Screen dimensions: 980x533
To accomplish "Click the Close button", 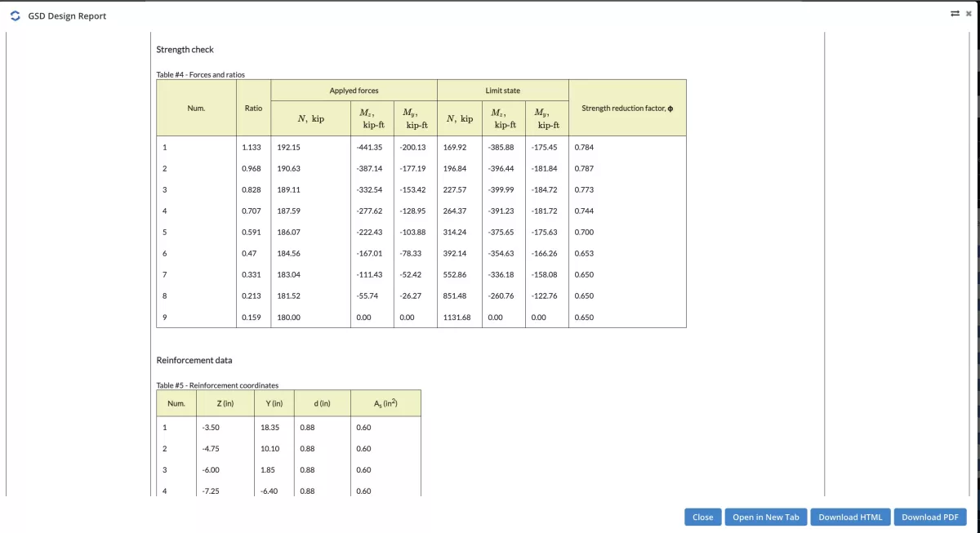I will click(x=702, y=517).
